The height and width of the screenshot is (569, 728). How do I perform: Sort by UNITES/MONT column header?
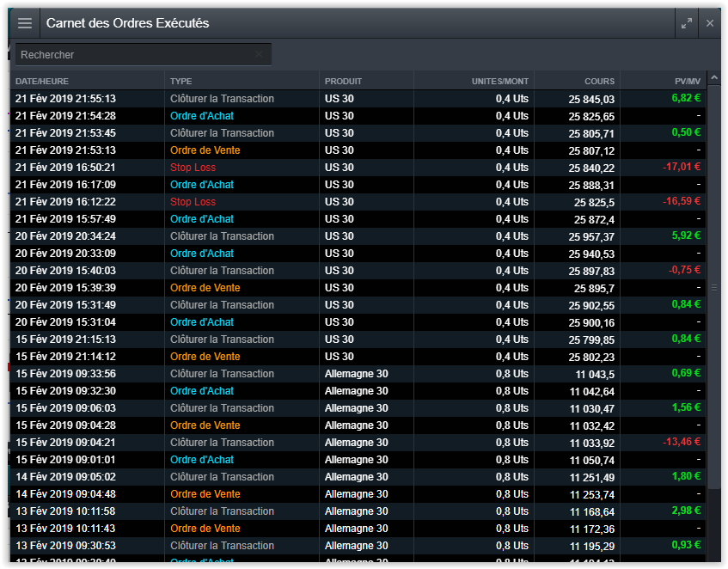click(499, 81)
